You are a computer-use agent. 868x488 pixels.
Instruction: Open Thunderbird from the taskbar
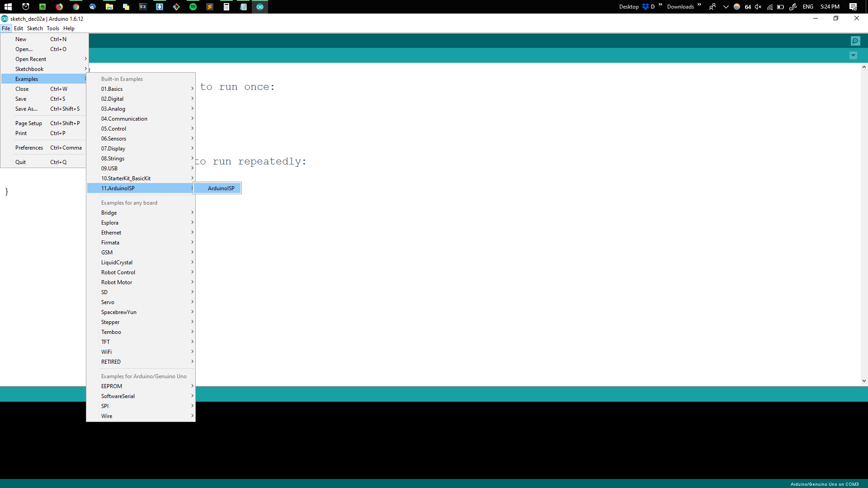(x=93, y=7)
